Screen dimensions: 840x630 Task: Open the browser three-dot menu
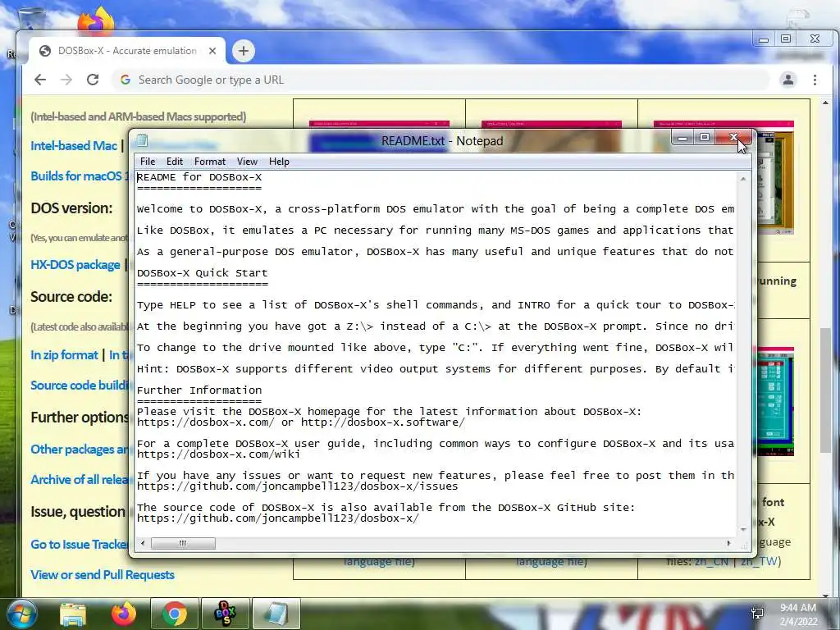815,80
